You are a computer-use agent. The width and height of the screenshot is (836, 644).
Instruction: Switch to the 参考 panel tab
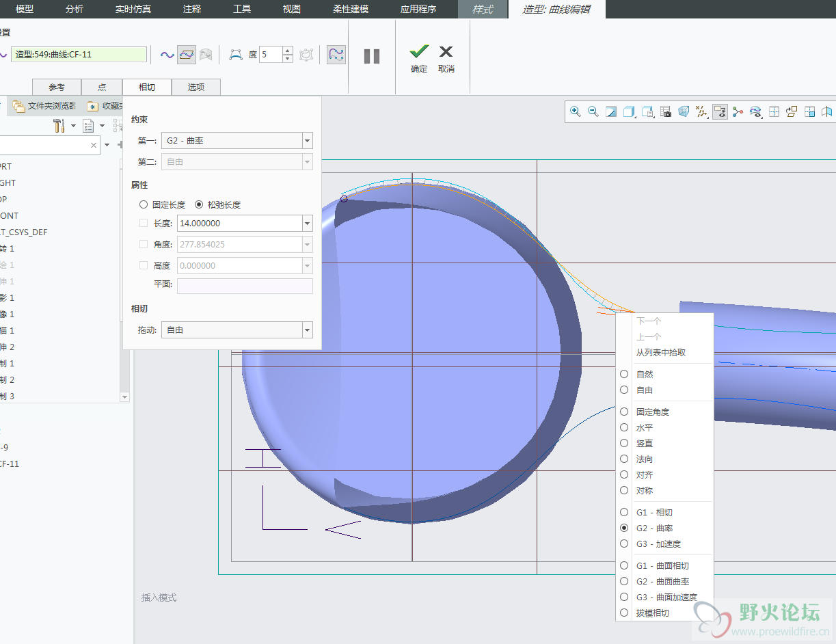click(57, 87)
